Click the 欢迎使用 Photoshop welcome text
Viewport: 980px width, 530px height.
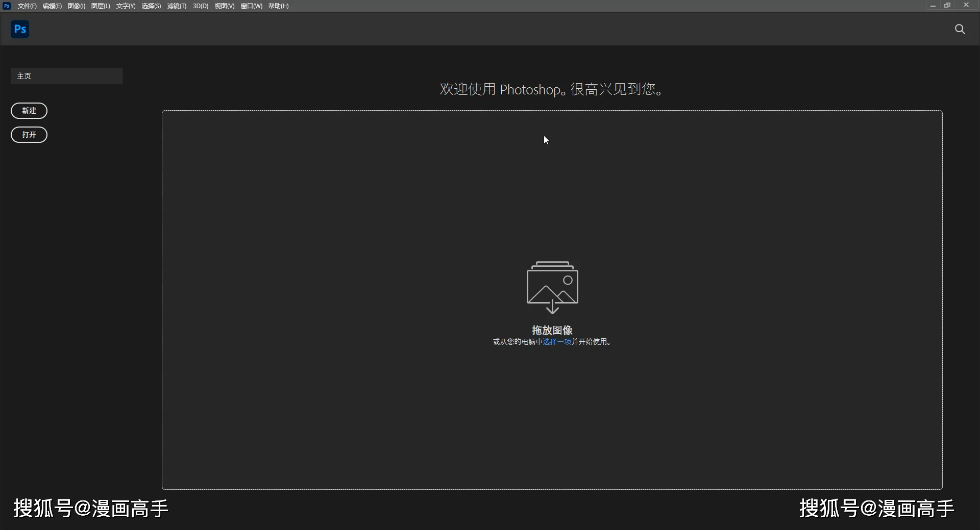(552, 89)
